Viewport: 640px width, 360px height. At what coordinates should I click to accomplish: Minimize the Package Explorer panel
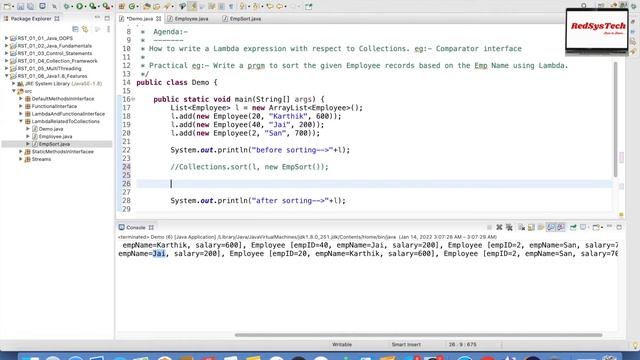coord(97,18)
